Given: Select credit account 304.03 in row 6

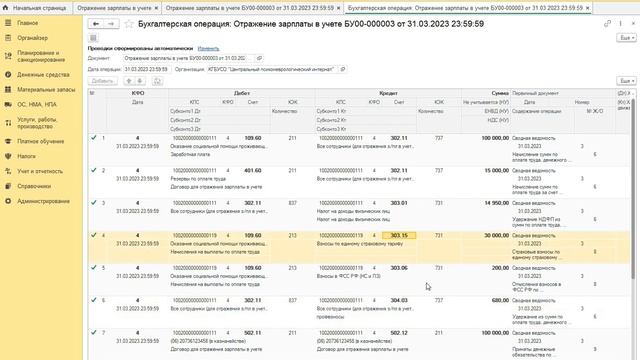Looking at the screenshot, I should point(399,300).
